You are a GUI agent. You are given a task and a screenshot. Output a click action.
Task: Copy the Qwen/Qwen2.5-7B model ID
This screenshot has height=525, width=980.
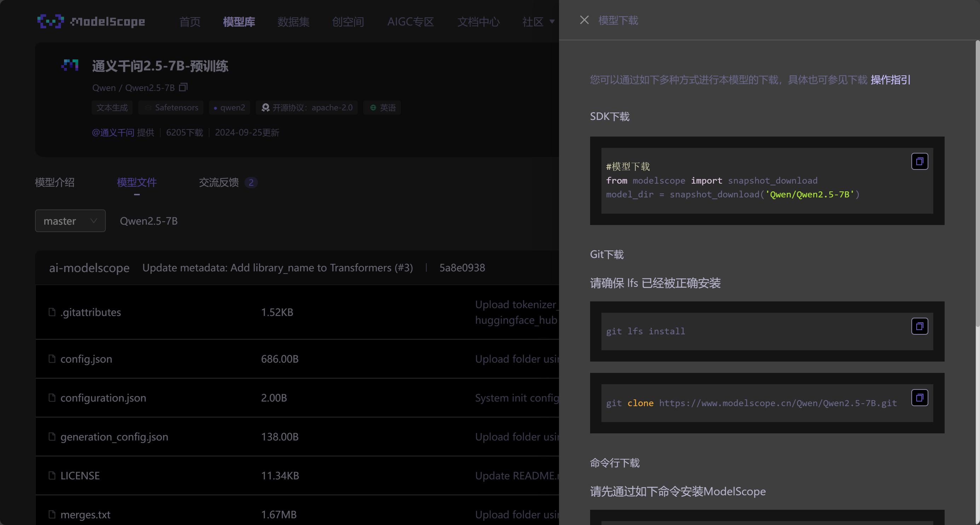tap(183, 87)
